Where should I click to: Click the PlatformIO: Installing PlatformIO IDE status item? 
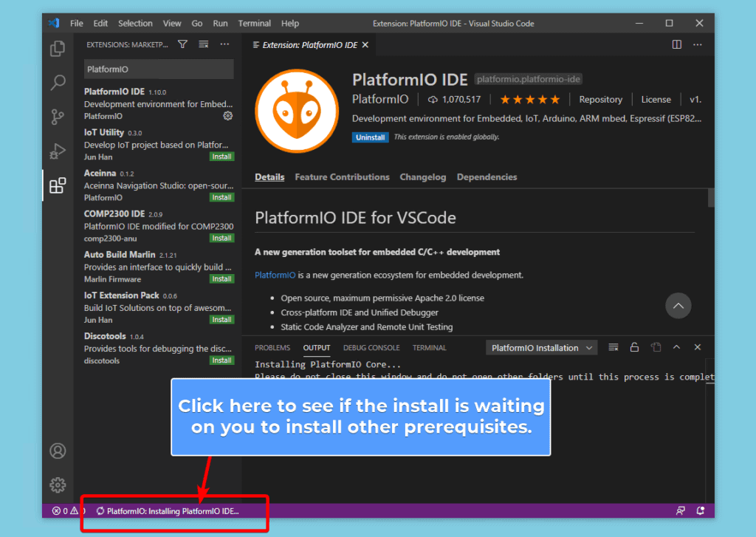coord(168,511)
